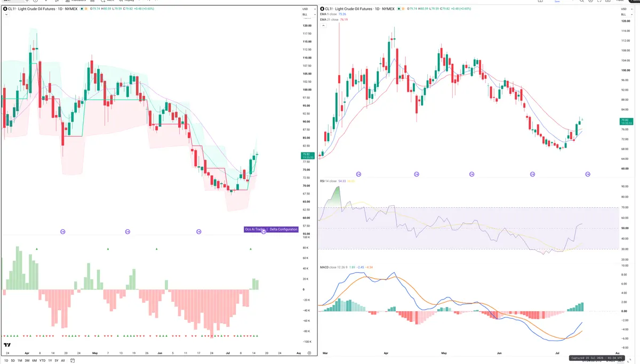The image size is (640, 364).
Task: Select the 1D time range
Action: [x=6, y=361]
